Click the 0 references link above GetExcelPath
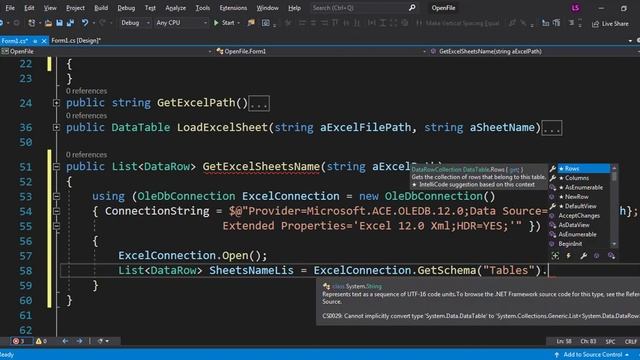 click(x=87, y=91)
